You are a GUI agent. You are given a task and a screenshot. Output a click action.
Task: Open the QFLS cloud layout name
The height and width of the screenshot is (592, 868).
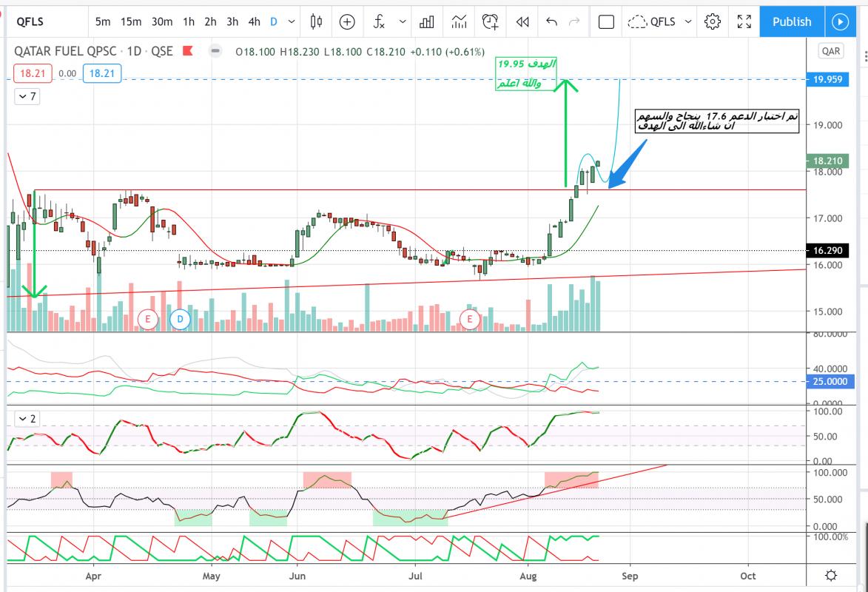pyautogui.click(x=652, y=21)
